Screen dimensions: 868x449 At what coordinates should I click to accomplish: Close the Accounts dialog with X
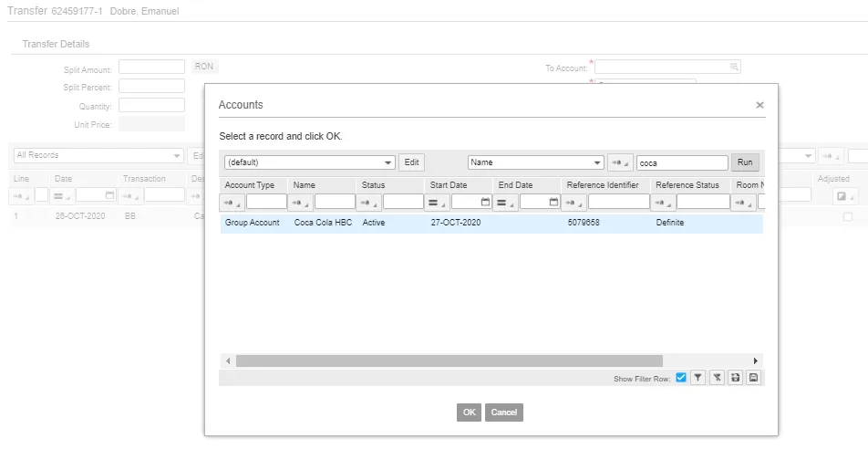click(759, 105)
